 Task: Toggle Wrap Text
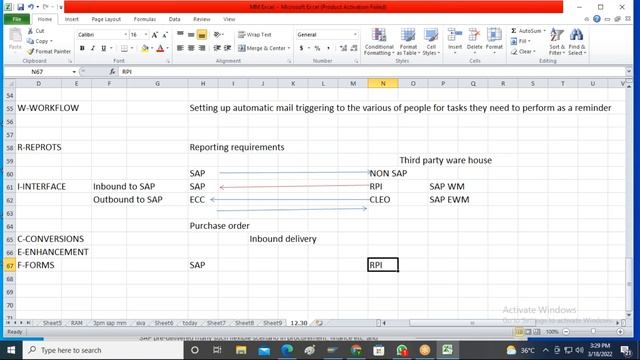pyautogui.click(x=255, y=35)
